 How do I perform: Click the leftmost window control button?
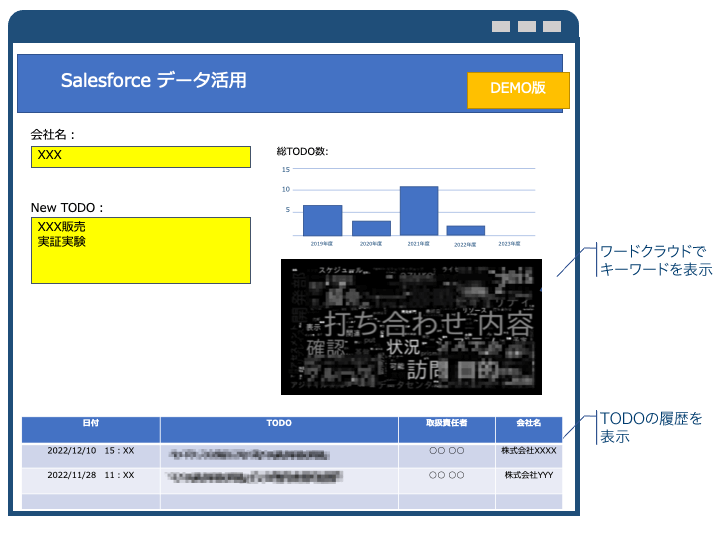501,27
